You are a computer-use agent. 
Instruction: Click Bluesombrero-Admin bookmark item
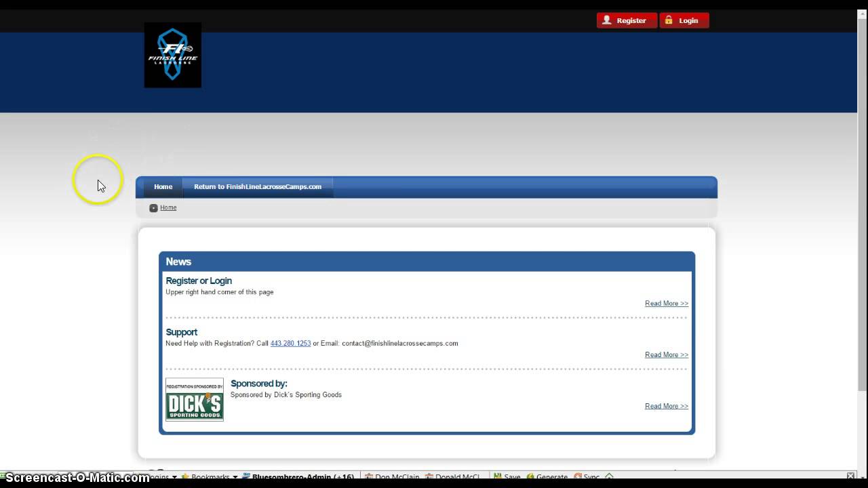(297, 477)
